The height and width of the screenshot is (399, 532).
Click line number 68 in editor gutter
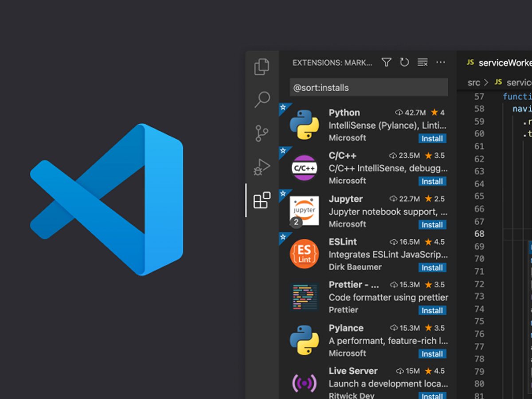[479, 234]
